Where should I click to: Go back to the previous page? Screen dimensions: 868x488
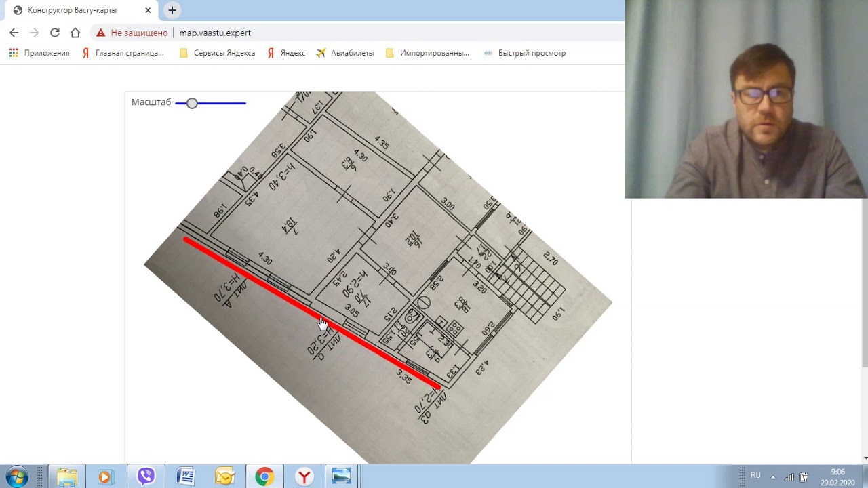pyautogui.click(x=14, y=33)
